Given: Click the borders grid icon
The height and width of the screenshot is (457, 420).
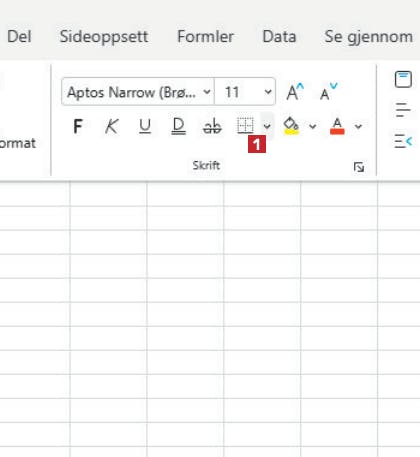Looking at the screenshot, I should pos(245,126).
